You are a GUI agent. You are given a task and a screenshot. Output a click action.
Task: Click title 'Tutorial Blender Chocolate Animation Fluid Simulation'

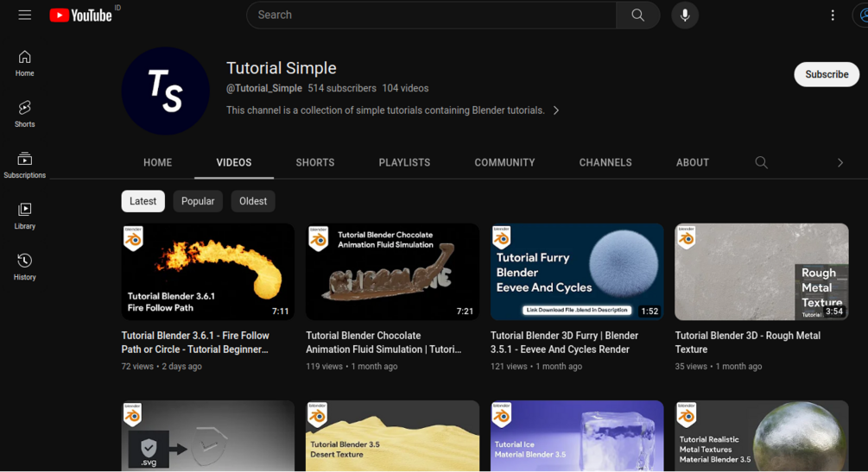[x=383, y=343]
